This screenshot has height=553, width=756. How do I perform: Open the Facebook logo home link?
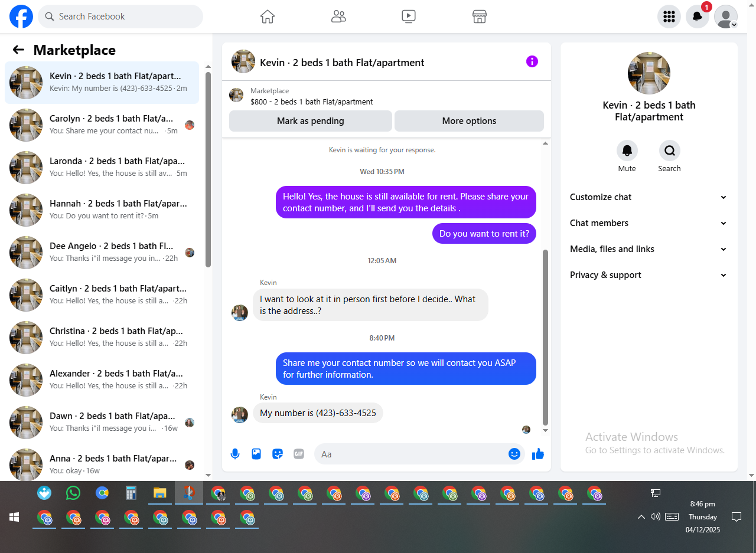[x=21, y=17]
